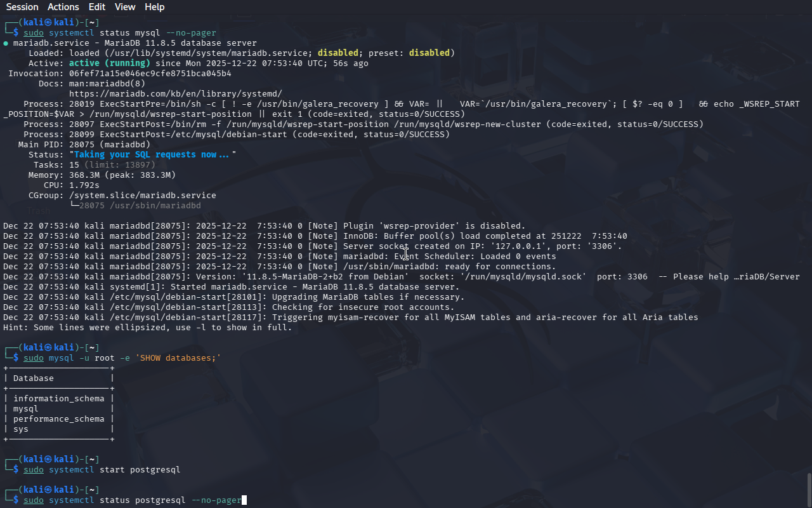Screen dimensions: 812x508
Task: Open the View menu
Action: 125,7
